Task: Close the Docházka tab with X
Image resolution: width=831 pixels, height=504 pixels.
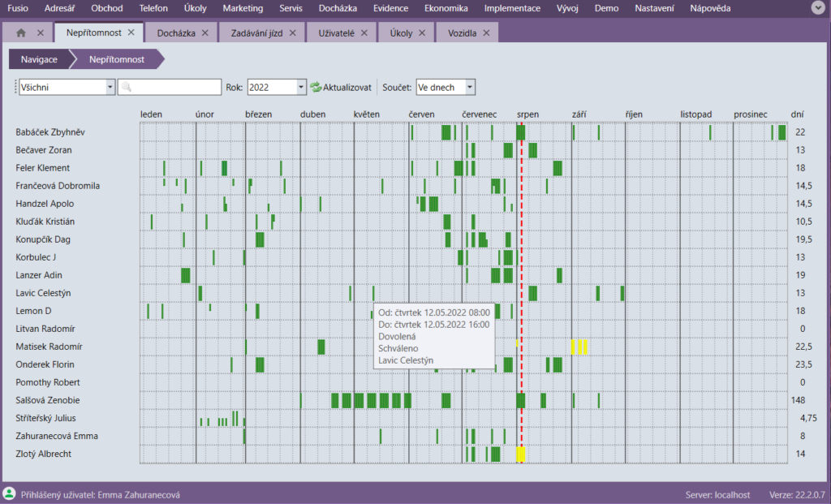Action: [205, 33]
